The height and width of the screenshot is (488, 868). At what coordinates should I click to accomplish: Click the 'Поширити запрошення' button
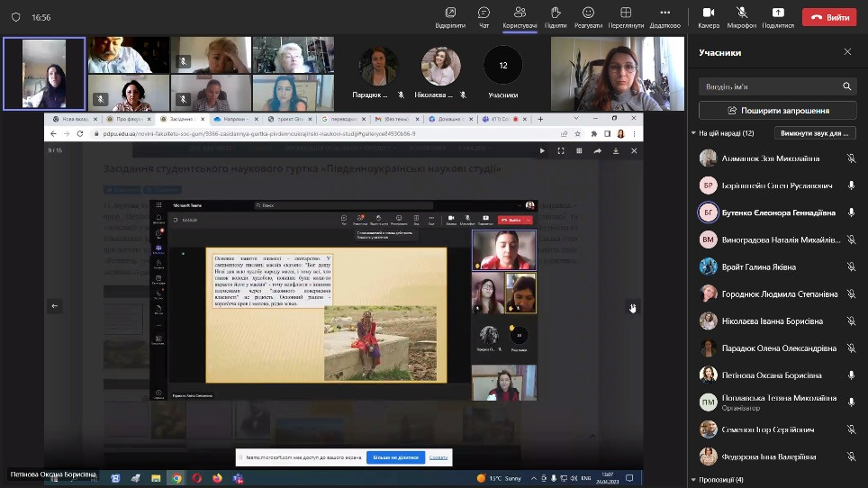(x=778, y=111)
